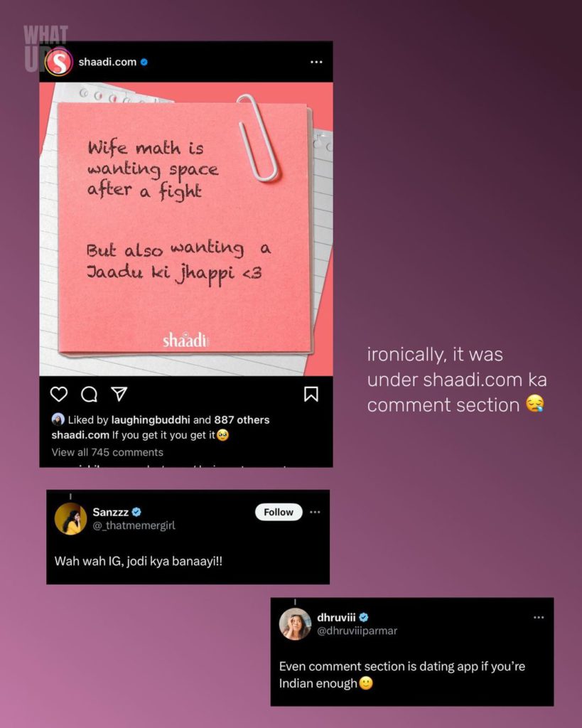The width and height of the screenshot is (582, 728).
Task: View Sanzzz profile avatar
Action: (x=70, y=518)
